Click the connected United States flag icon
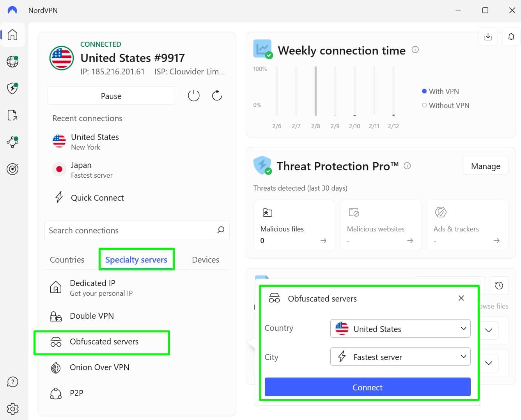Screen dimensions: 521x420 click(x=62, y=58)
